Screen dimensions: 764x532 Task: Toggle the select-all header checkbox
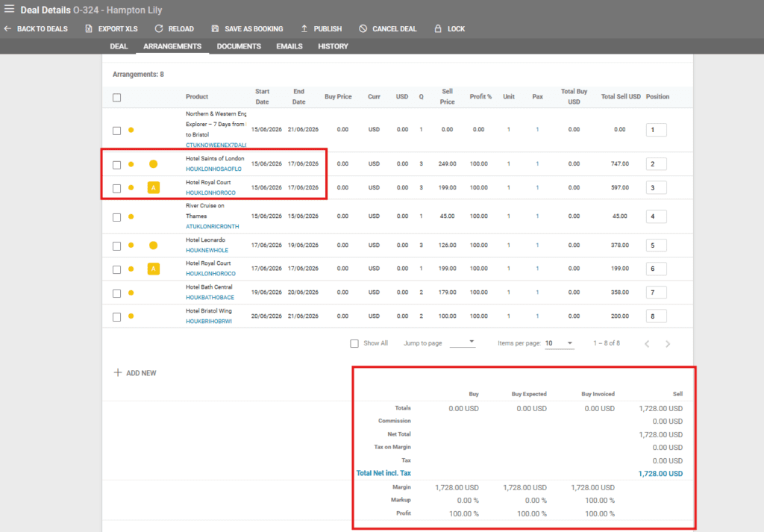(x=117, y=97)
